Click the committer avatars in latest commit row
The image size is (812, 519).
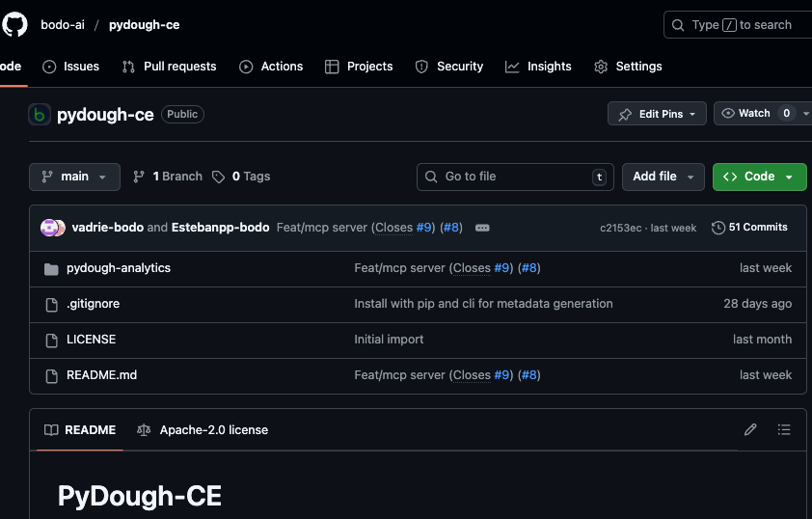(53, 228)
